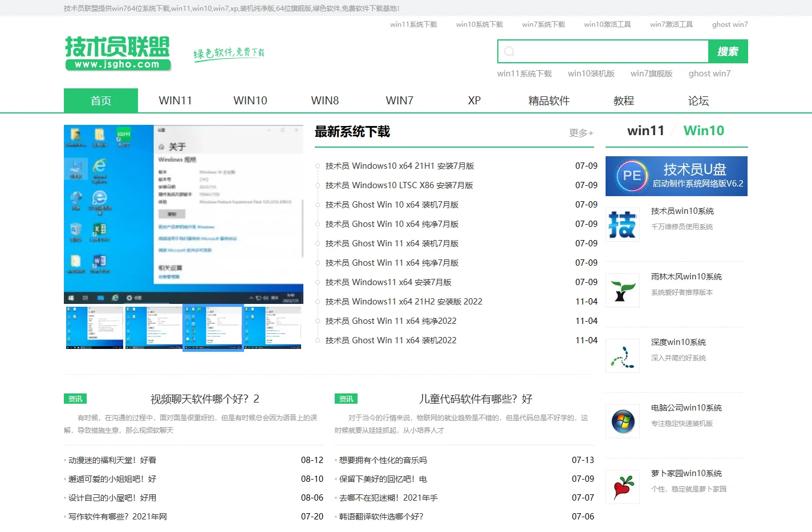The height and width of the screenshot is (532, 812).
Task: Open the 教程 navigation menu
Action: 624,100
